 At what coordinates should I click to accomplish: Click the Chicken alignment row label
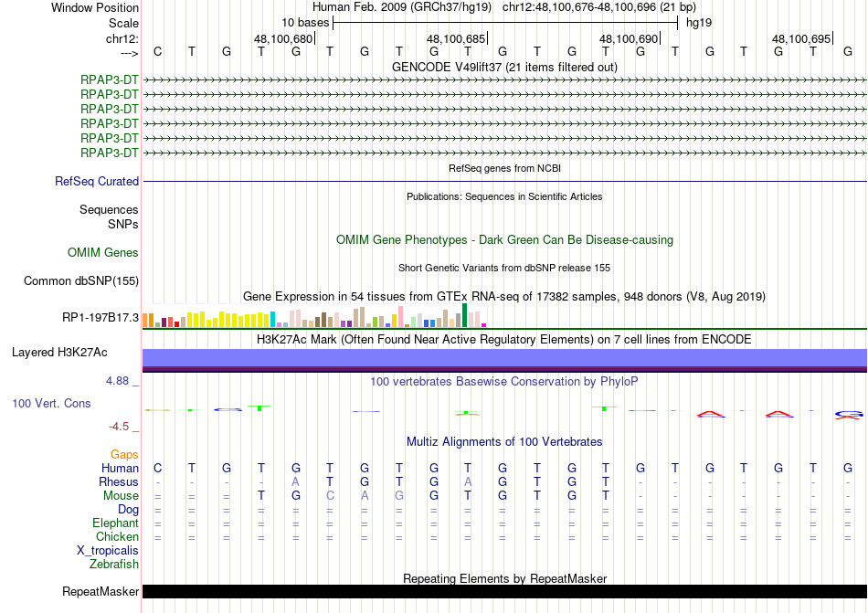point(117,536)
